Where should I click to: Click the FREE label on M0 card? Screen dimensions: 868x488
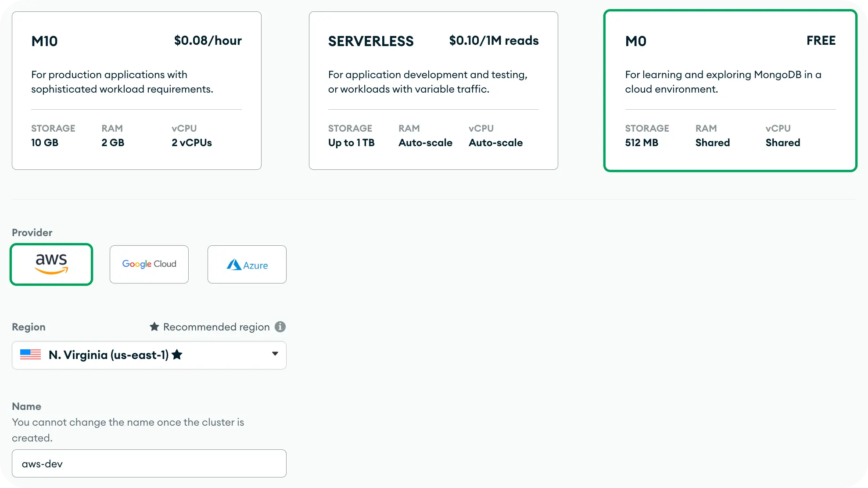pyautogui.click(x=821, y=41)
